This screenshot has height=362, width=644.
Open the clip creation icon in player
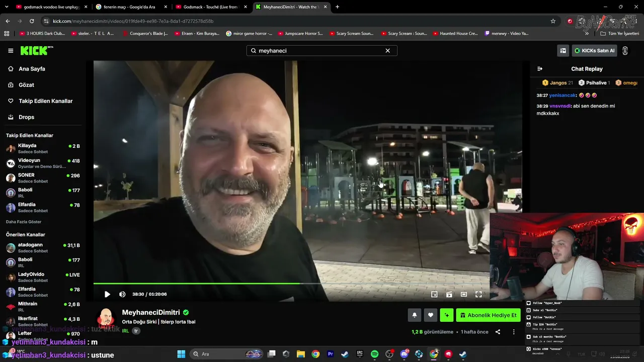[449, 294]
